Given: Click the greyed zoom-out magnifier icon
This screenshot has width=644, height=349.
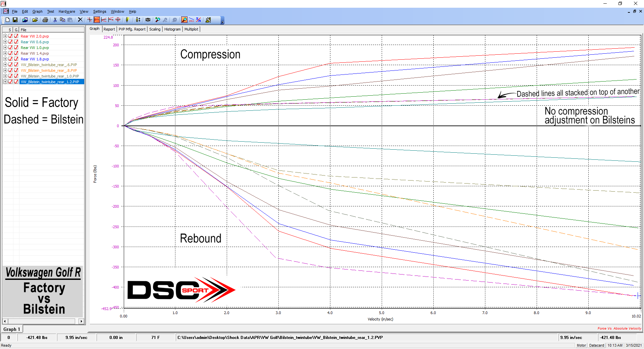Looking at the screenshot, I should [x=165, y=20].
